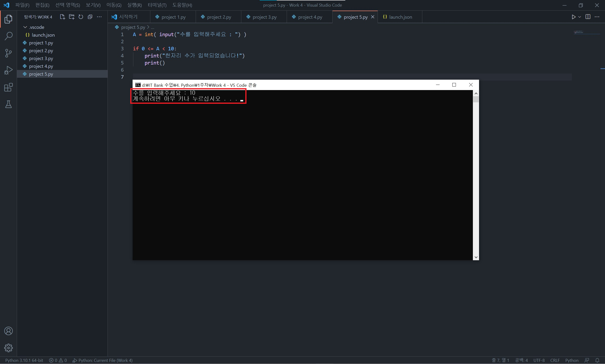Click the New Folder icon in explorer
The width and height of the screenshot is (605, 364).
coord(72,17)
